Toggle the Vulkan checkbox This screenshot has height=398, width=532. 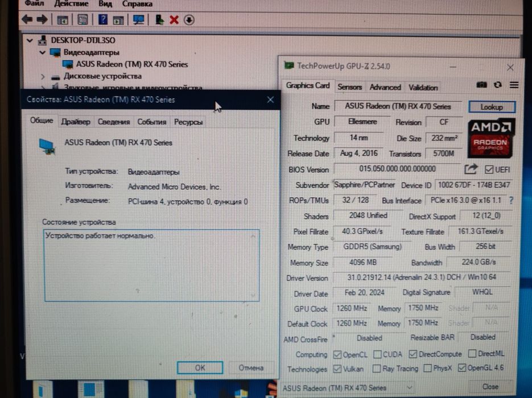pos(337,369)
